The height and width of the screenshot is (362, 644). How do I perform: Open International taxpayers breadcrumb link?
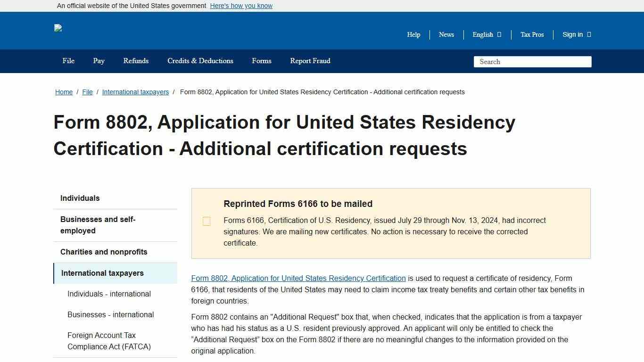click(135, 92)
